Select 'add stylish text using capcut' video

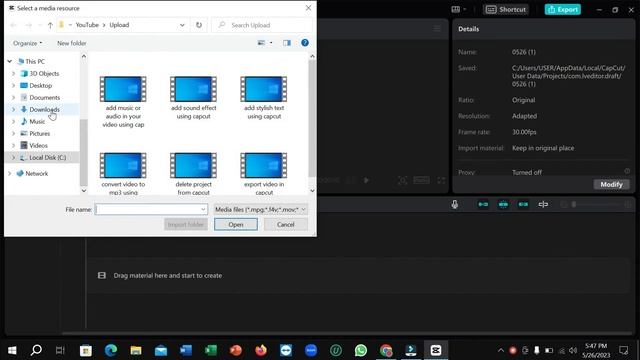[x=264, y=98]
